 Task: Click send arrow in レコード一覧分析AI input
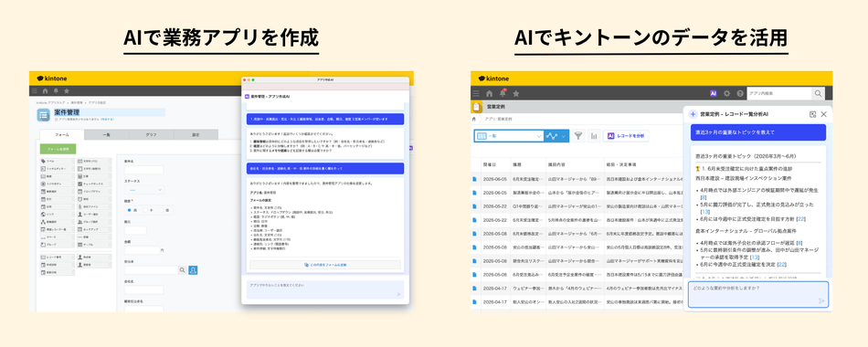[821, 301]
